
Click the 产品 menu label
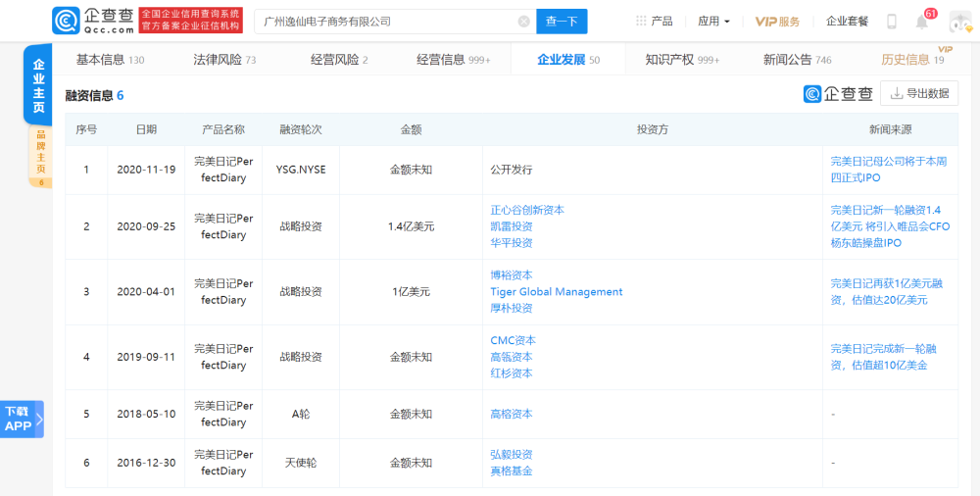coord(661,22)
